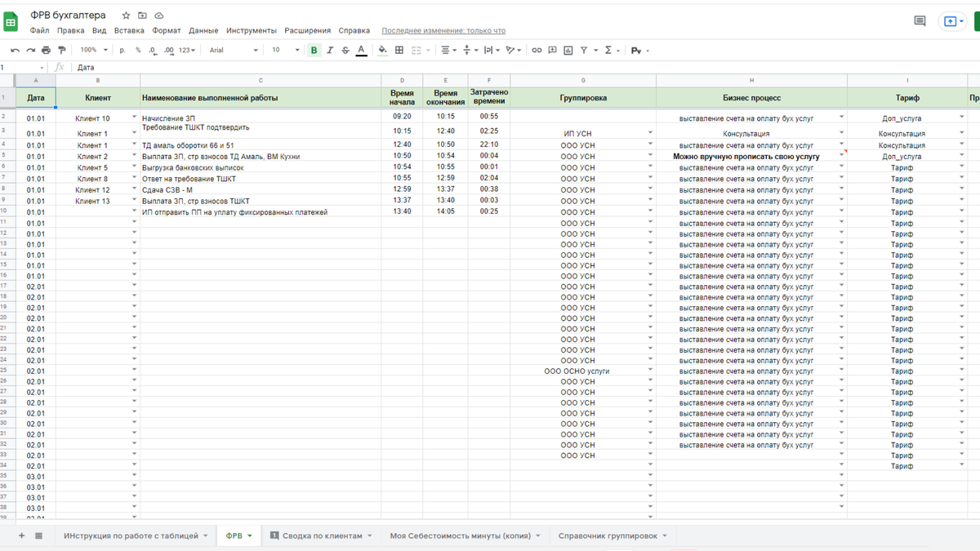Viewport: 980px width, 551px height.
Task: Open the Вставка menu
Action: pyautogui.click(x=129, y=31)
